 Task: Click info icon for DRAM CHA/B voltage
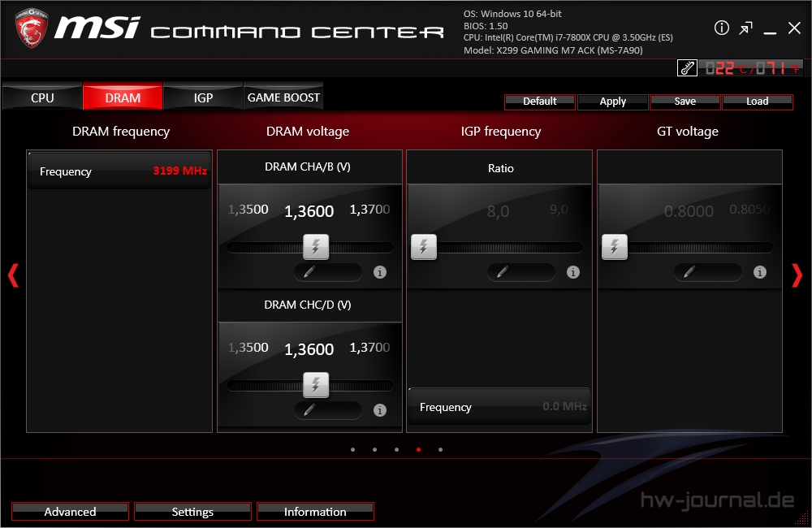click(x=380, y=272)
